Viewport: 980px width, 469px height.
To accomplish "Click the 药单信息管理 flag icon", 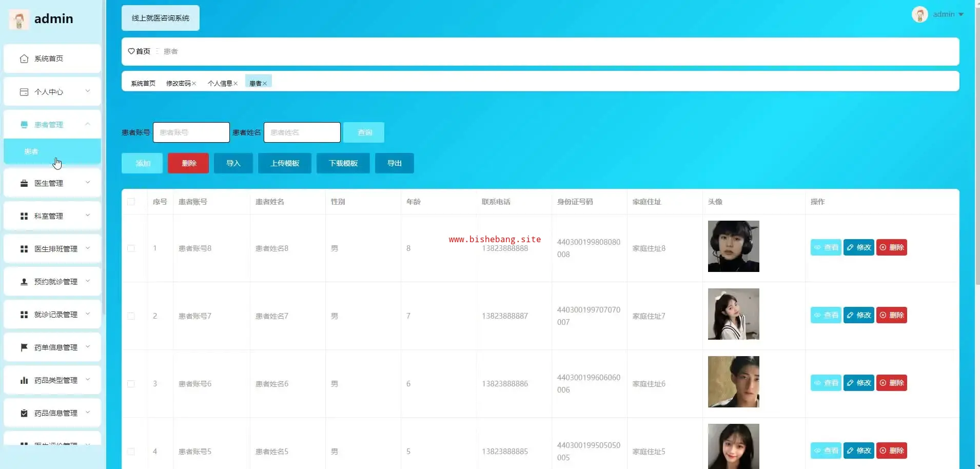I will point(24,347).
